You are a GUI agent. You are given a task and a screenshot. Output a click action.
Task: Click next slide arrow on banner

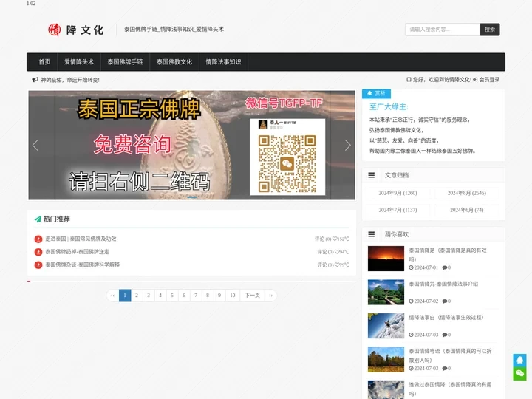point(348,146)
